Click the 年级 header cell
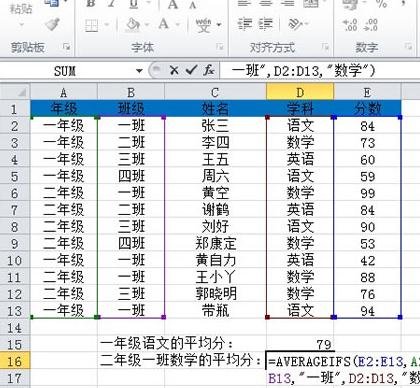This screenshot has width=420, height=388. [64, 109]
